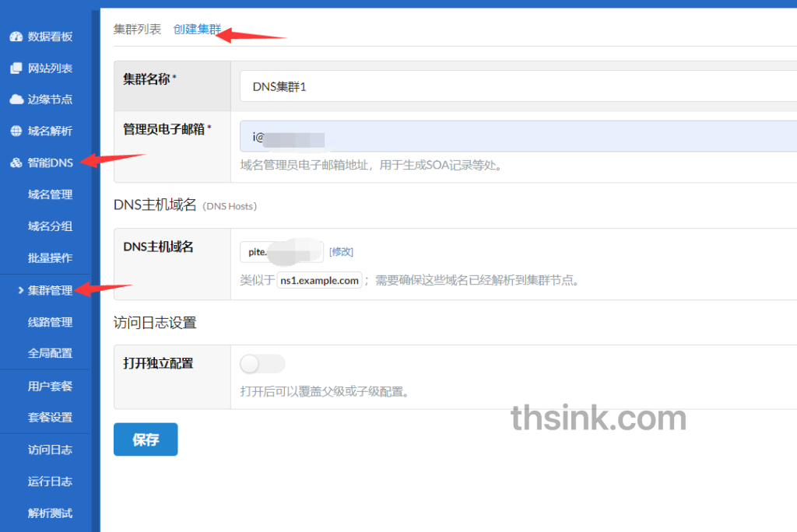Open 网站列表 in the sidebar

tap(50, 68)
